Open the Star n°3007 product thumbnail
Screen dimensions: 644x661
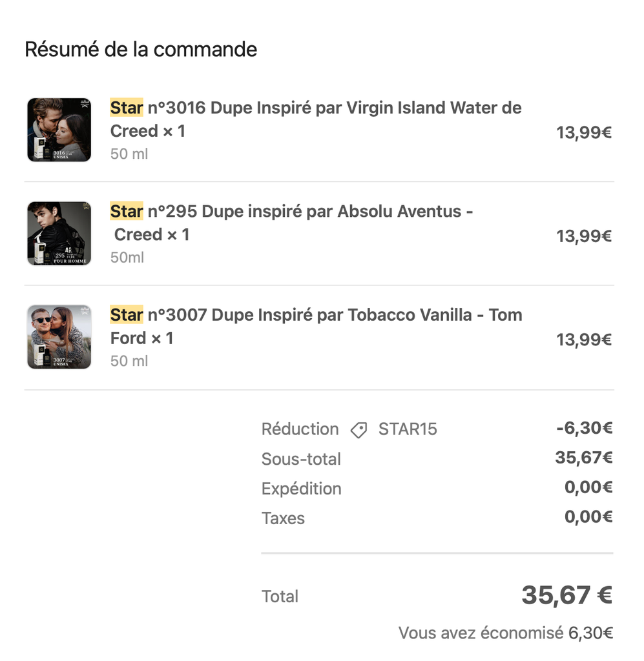coord(59,337)
